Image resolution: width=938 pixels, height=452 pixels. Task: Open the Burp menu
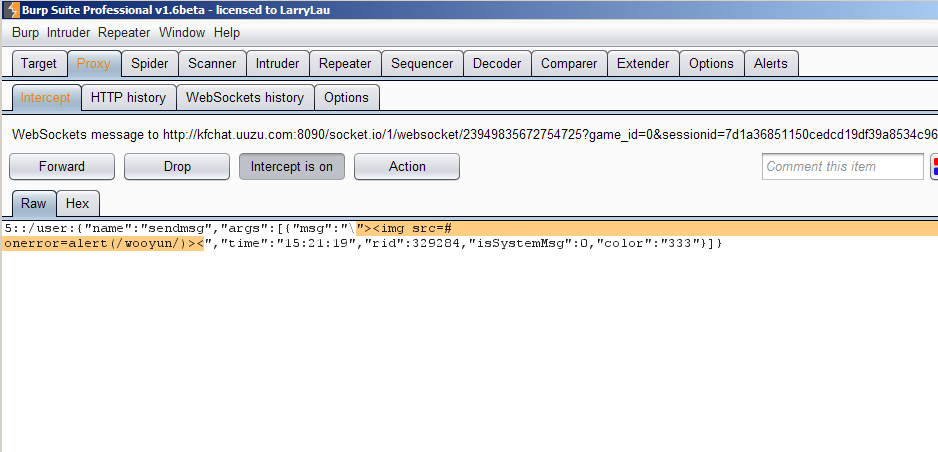(25, 33)
